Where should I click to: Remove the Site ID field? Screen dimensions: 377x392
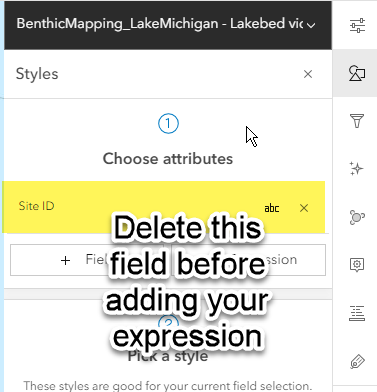point(304,208)
